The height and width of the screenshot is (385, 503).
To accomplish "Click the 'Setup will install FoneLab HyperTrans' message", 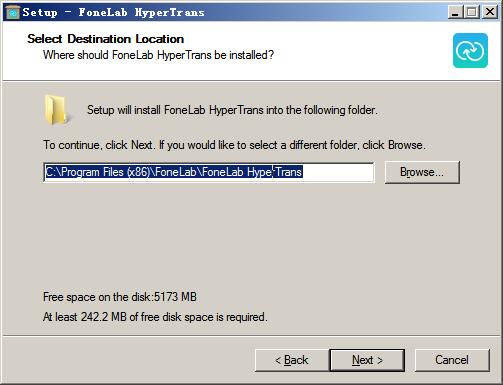I will point(232,110).
